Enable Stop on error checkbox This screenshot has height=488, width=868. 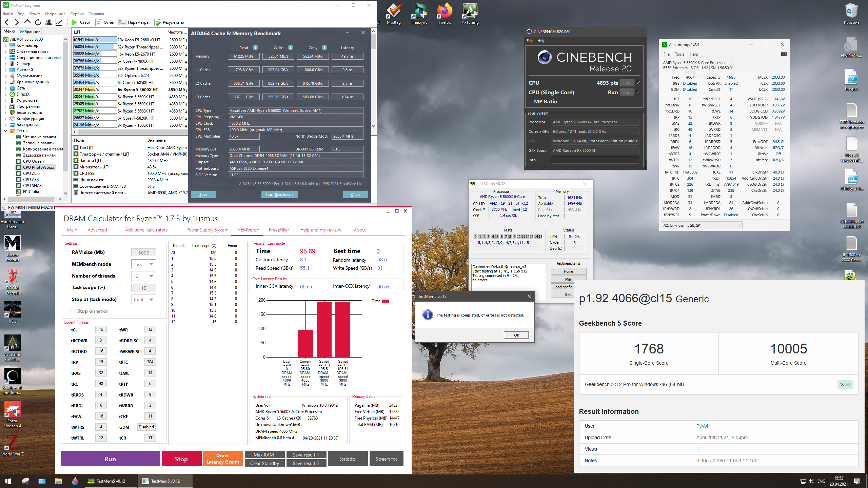pyautogui.click(x=73, y=311)
